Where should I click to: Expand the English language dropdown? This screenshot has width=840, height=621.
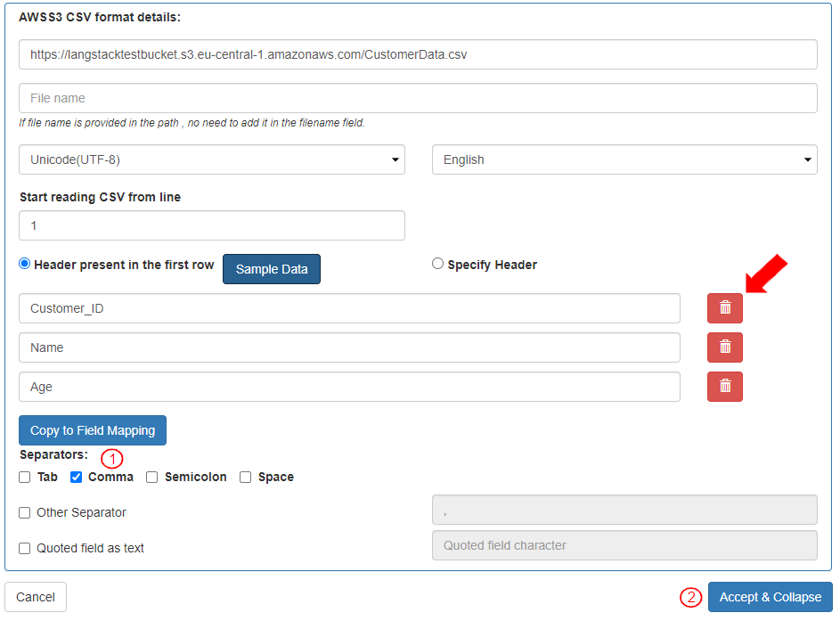coord(624,160)
